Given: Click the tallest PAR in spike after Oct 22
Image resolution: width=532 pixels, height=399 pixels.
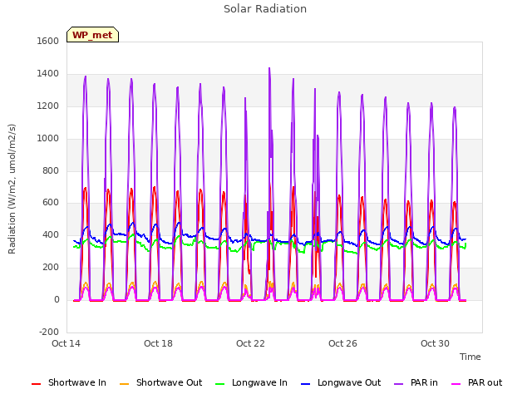Looking at the screenshot, I should click(269, 68).
